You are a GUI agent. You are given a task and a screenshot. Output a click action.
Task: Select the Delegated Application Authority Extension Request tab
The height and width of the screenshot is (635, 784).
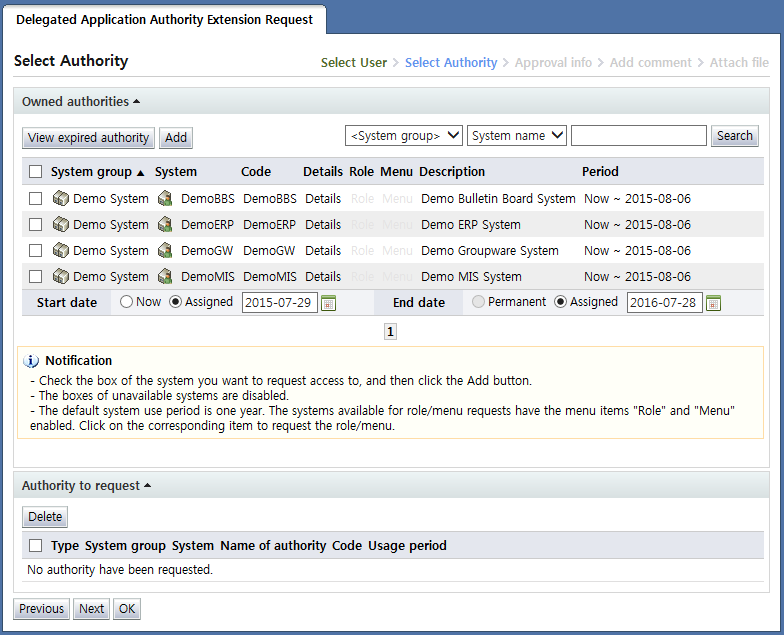point(164,19)
